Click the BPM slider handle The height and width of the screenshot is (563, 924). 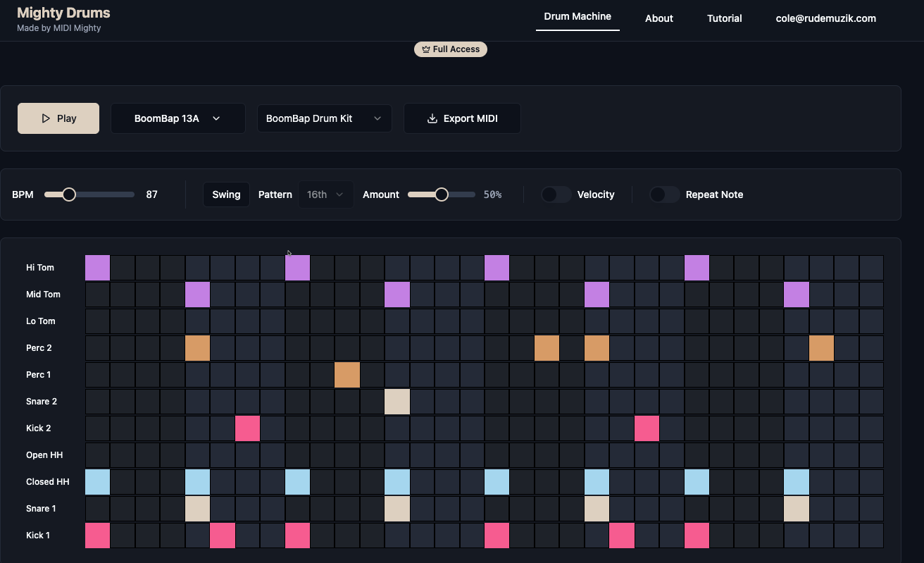point(69,194)
